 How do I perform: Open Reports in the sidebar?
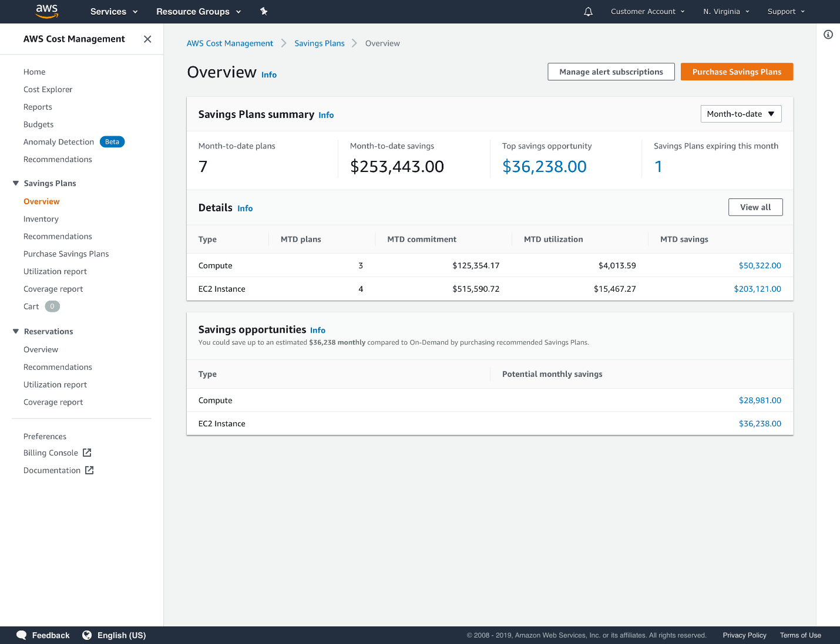[x=38, y=107]
